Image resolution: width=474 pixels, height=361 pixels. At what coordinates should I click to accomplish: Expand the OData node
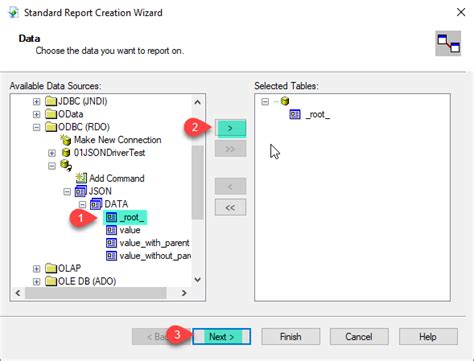pyautogui.click(x=36, y=114)
